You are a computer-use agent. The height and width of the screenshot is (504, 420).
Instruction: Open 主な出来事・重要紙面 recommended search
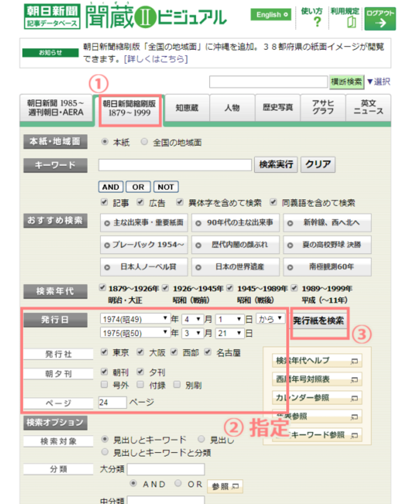144,223
